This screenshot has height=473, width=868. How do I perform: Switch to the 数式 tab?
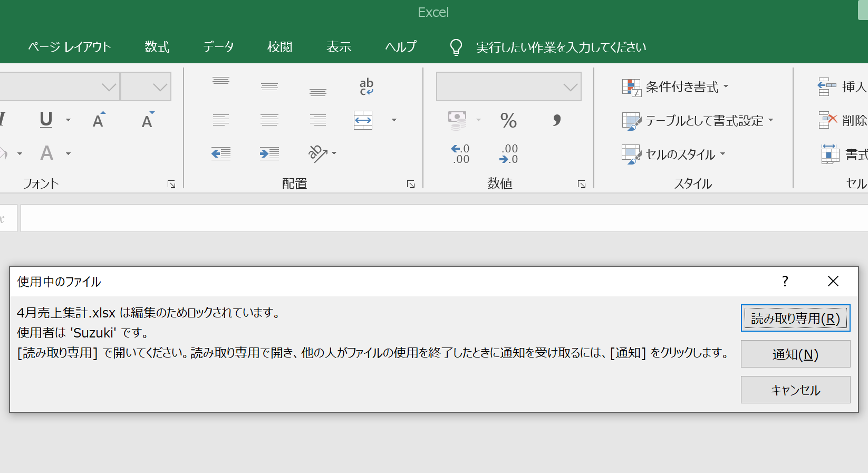157,47
